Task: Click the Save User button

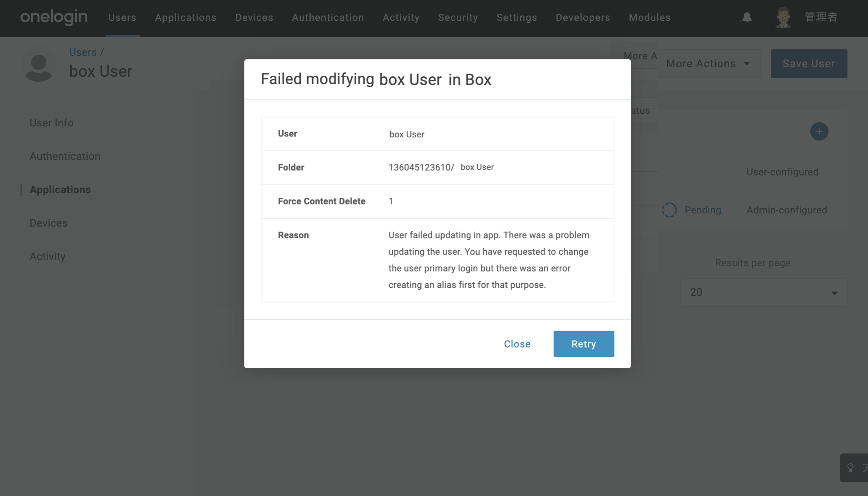Action: pyautogui.click(x=809, y=64)
